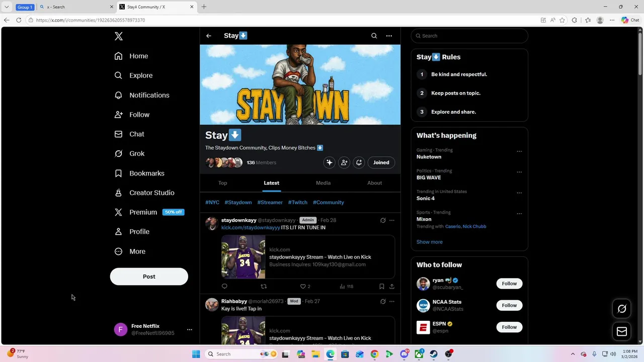The height and width of the screenshot is (362, 644).
Task: Open more options on staydownkayy's post
Action: pos(392,220)
